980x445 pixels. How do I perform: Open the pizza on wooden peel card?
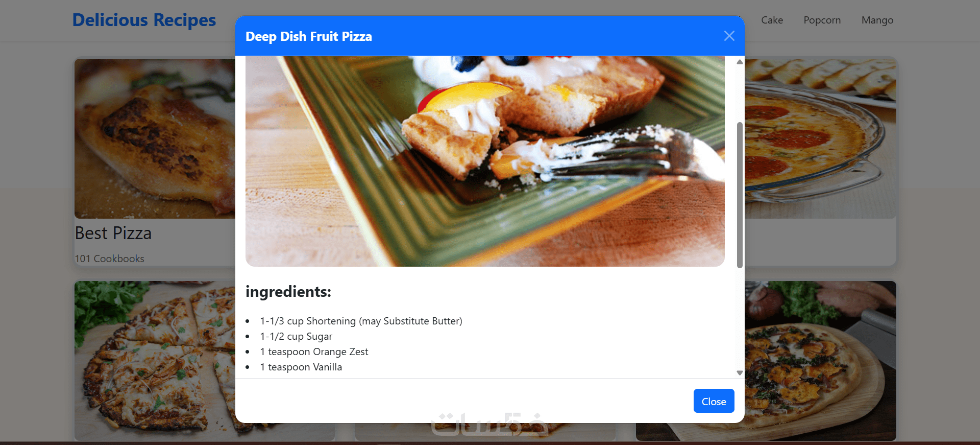coord(820,361)
